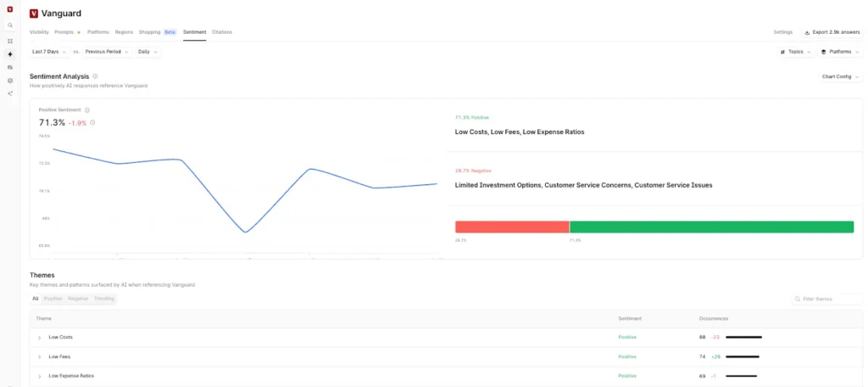Open the Previous Period comparison dropdown
This screenshot has height=387, width=868.
tap(107, 52)
